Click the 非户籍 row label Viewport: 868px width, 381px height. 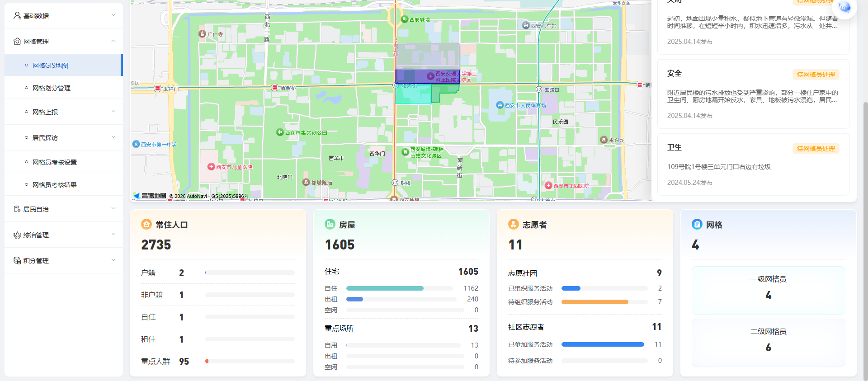152,295
